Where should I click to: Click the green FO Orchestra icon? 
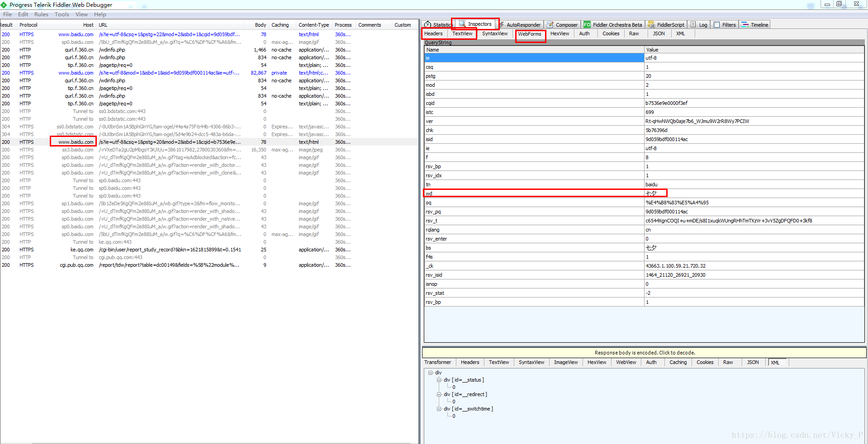[587, 25]
